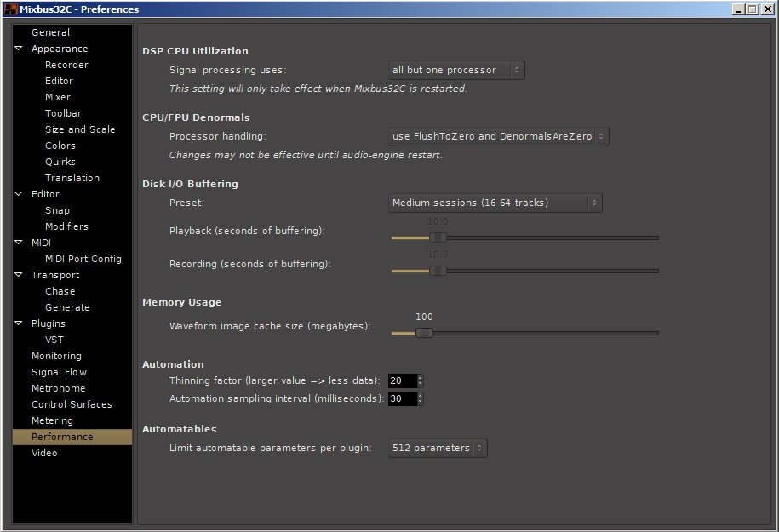This screenshot has width=779, height=532.
Task: Select the MIDI preferences page
Action: [41, 243]
